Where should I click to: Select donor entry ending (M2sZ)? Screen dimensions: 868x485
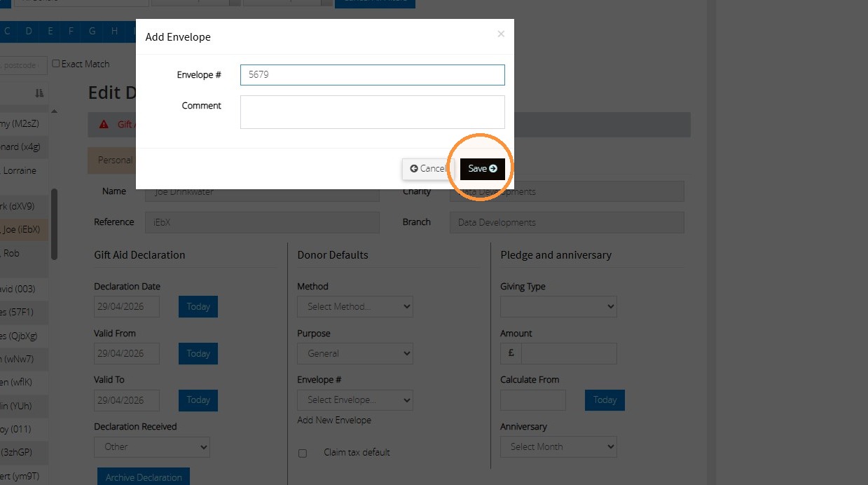24,123
